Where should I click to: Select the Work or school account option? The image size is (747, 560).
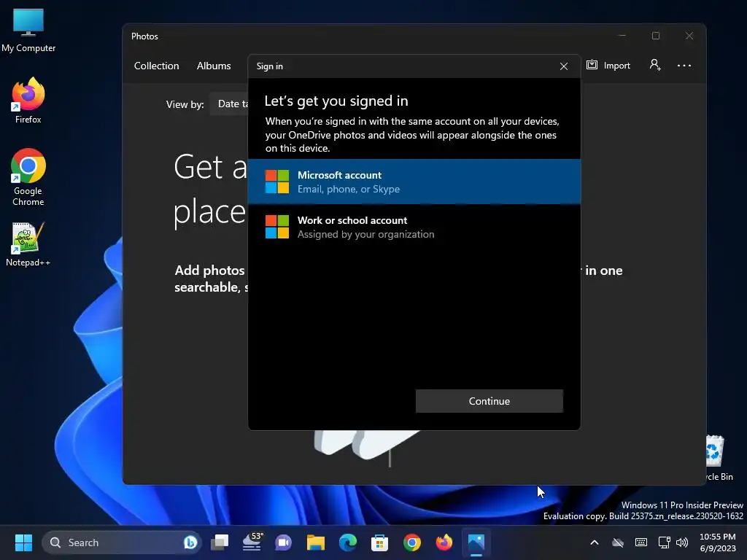(414, 227)
